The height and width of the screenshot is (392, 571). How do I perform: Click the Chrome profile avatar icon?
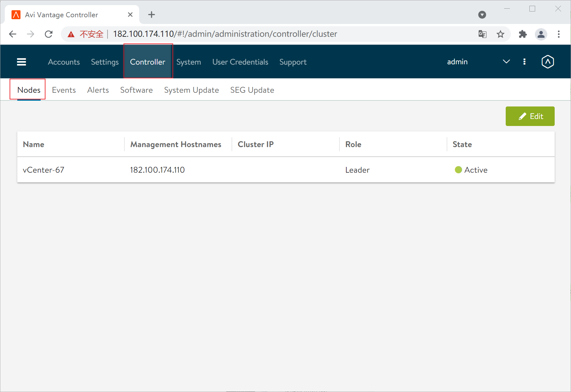(541, 34)
